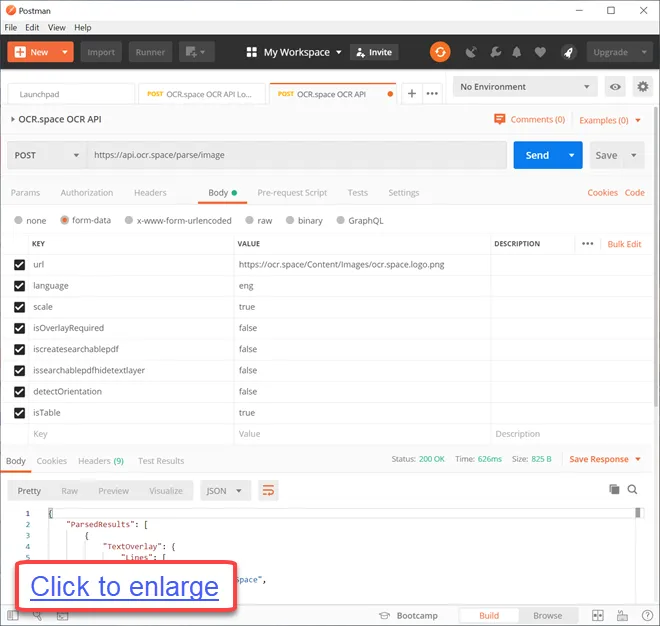Open notifications bell icon
Screen dimensions: 660x626
tap(516, 52)
